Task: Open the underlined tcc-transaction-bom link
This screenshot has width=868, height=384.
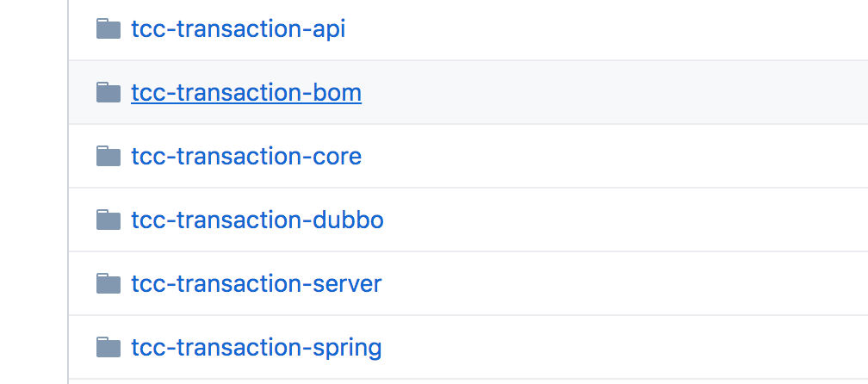Action: (x=245, y=92)
